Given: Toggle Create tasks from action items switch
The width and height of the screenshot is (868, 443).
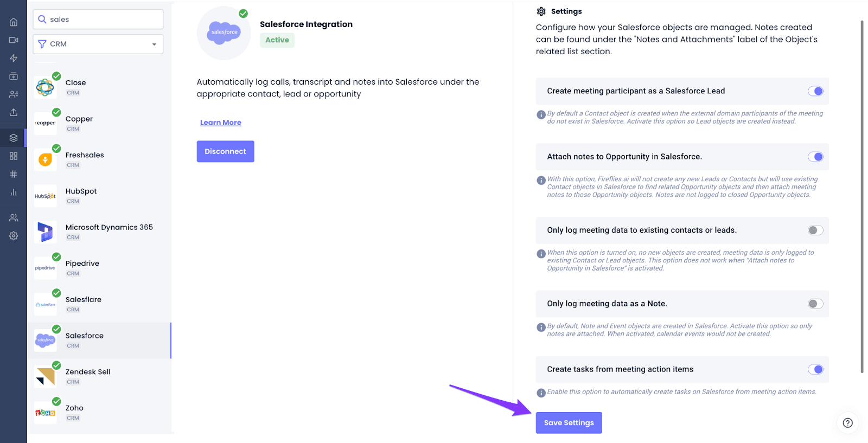Looking at the screenshot, I should pos(815,369).
